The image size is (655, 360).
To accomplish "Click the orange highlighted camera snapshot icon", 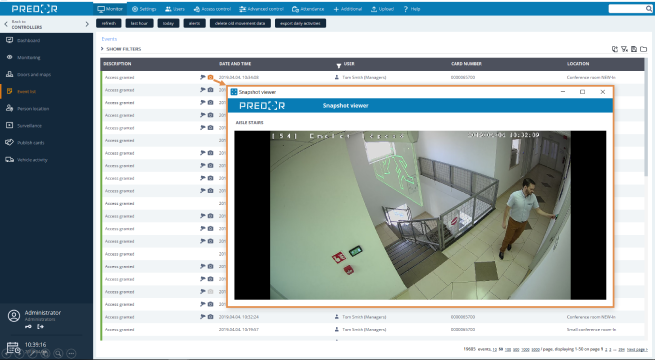I will tap(211, 77).
